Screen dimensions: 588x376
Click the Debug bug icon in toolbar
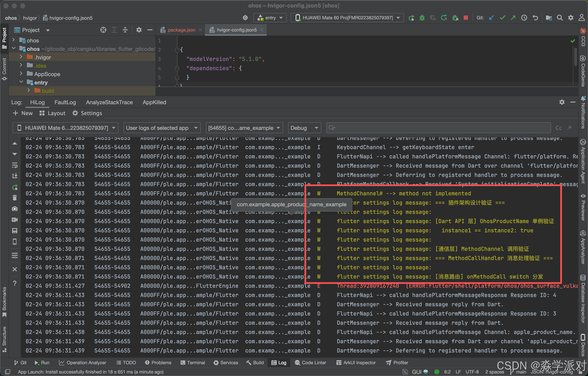coord(422,18)
